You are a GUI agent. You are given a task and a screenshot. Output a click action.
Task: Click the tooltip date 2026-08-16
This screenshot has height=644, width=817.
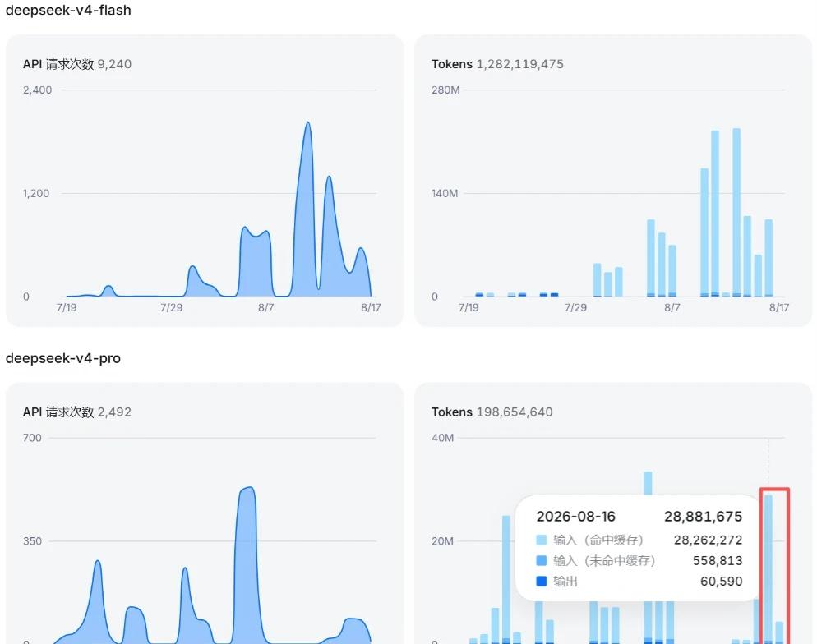575,517
